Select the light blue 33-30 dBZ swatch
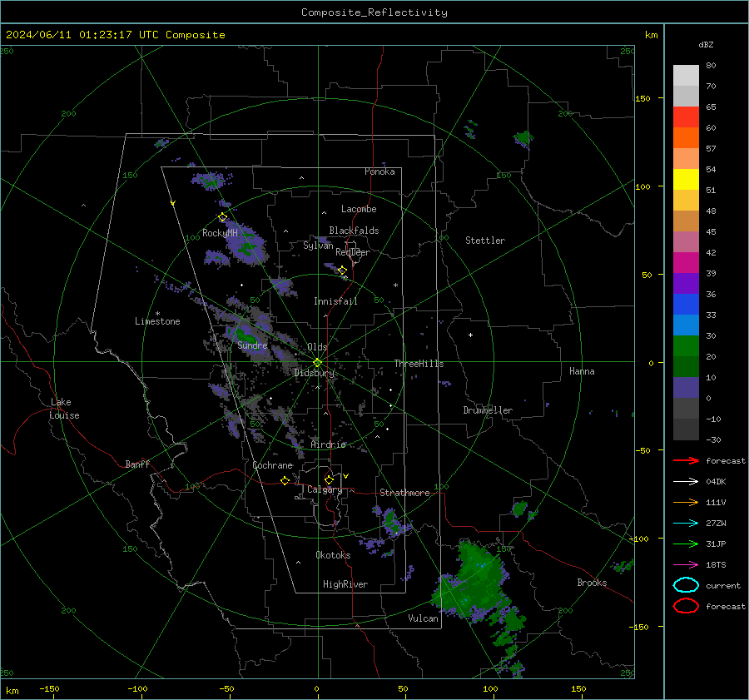 tap(686, 325)
